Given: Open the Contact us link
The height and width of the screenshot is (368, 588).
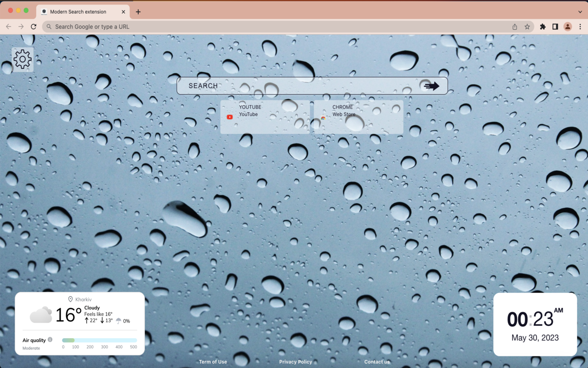Looking at the screenshot, I should click(x=377, y=362).
